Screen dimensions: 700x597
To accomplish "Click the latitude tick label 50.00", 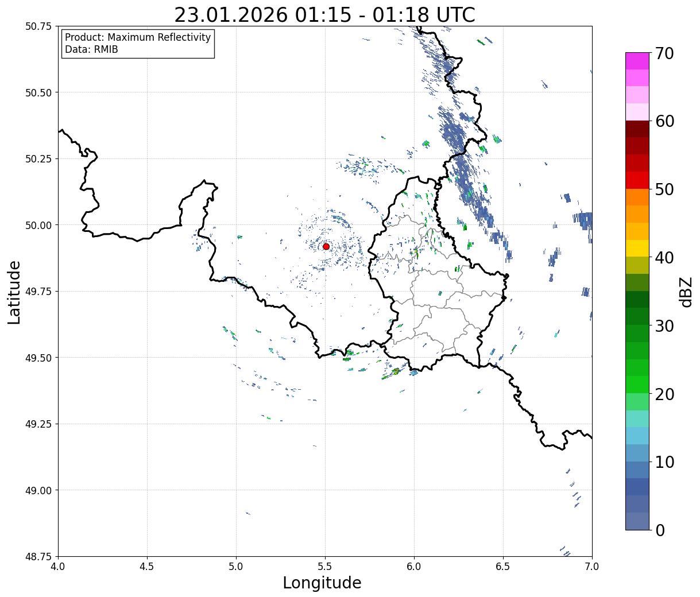I will (38, 225).
